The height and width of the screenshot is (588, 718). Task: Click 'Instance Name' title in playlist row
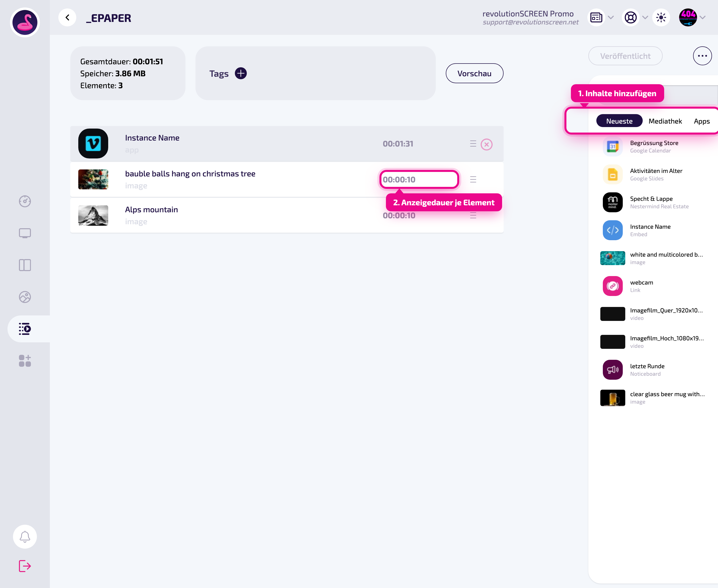152,138
